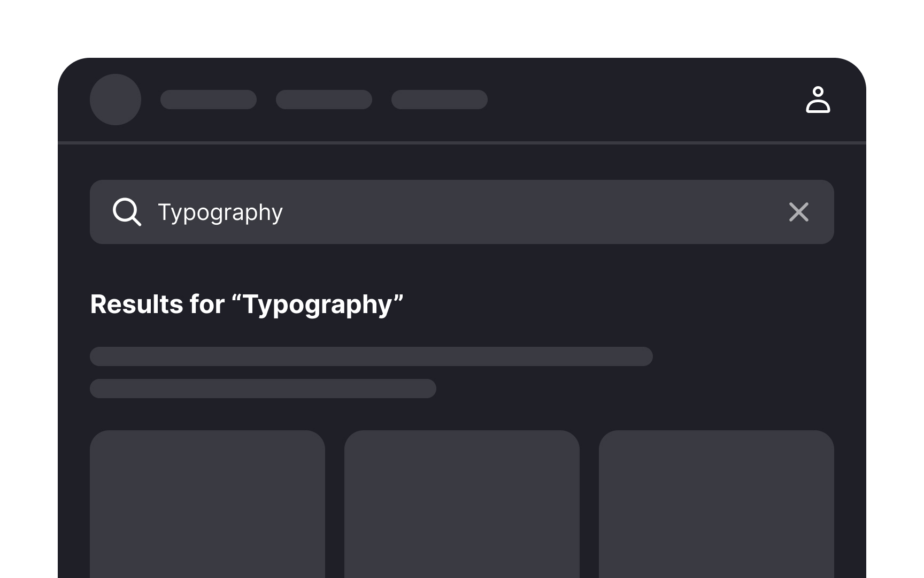Screen dimensions: 924x578
Task: Click the circular avatar in the header
Action: [x=115, y=99]
